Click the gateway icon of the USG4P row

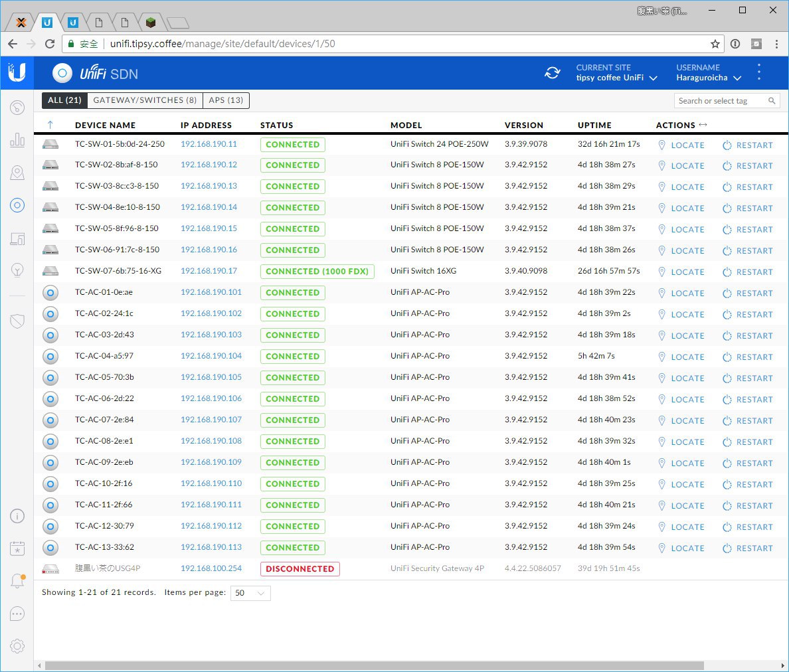50,569
